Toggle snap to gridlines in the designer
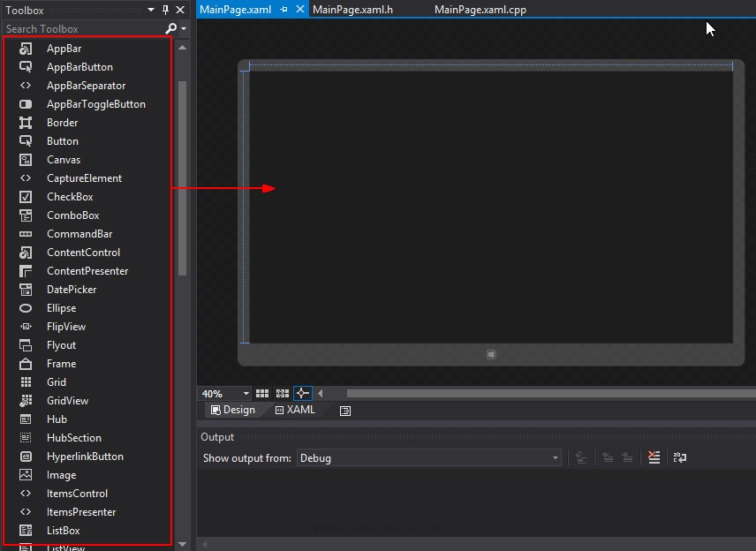This screenshot has width=756, height=551. coord(282,394)
